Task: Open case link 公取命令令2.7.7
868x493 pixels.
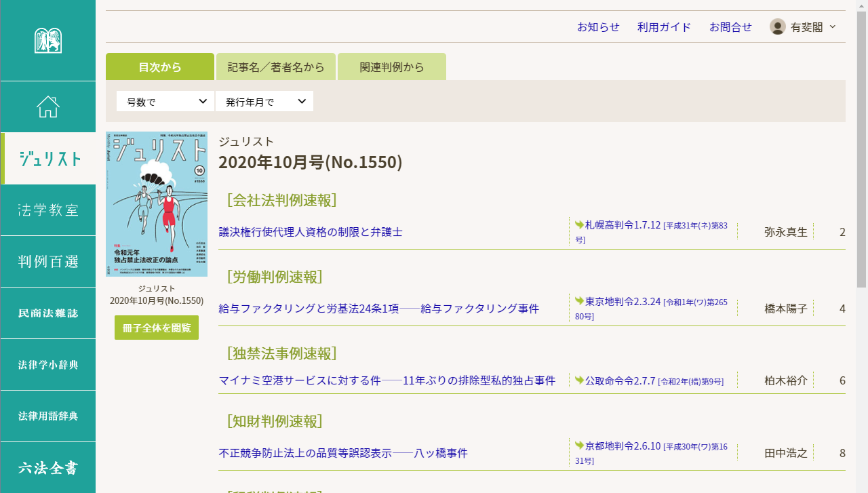Action: [620, 380]
